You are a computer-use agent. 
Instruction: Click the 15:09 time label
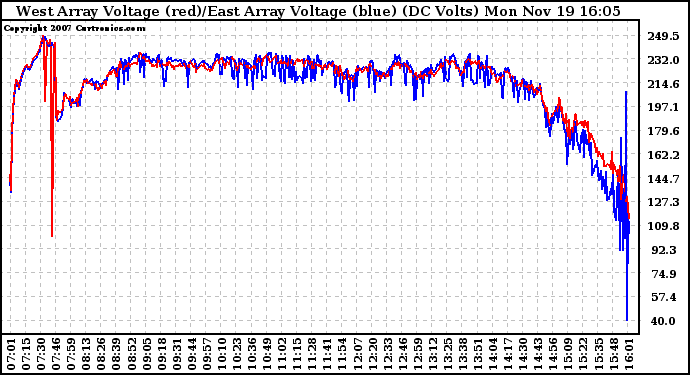(x=568, y=354)
